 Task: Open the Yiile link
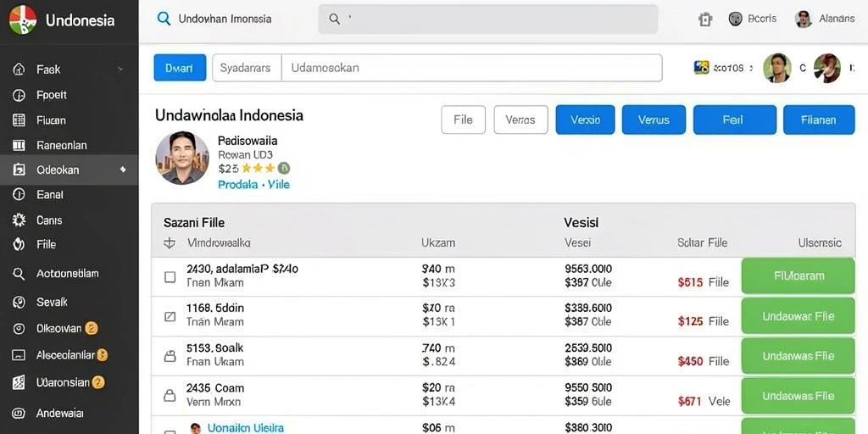point(279,184)
